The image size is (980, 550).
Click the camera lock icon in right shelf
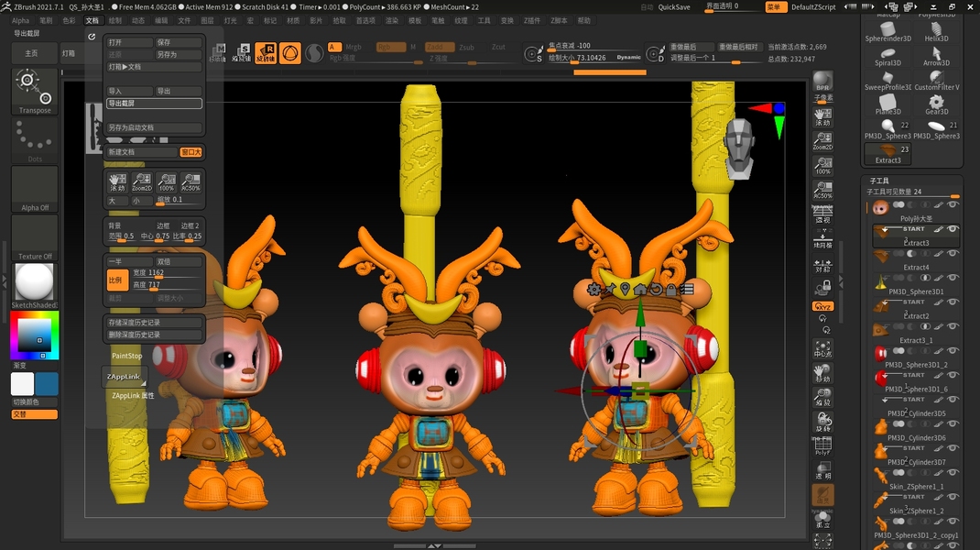[x=822, y=287]
